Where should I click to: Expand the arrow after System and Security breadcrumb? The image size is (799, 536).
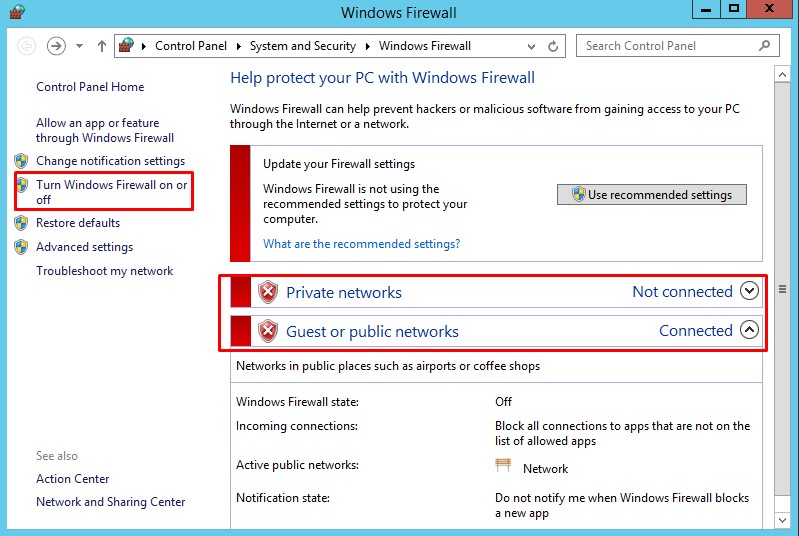pyautogui.click(x=367, y=46)
